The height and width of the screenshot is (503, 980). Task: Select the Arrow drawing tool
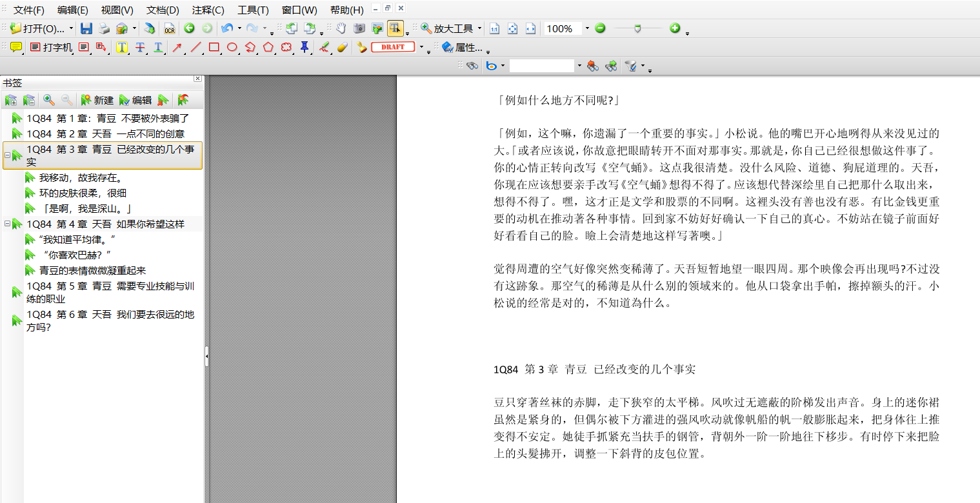[177, 47]
